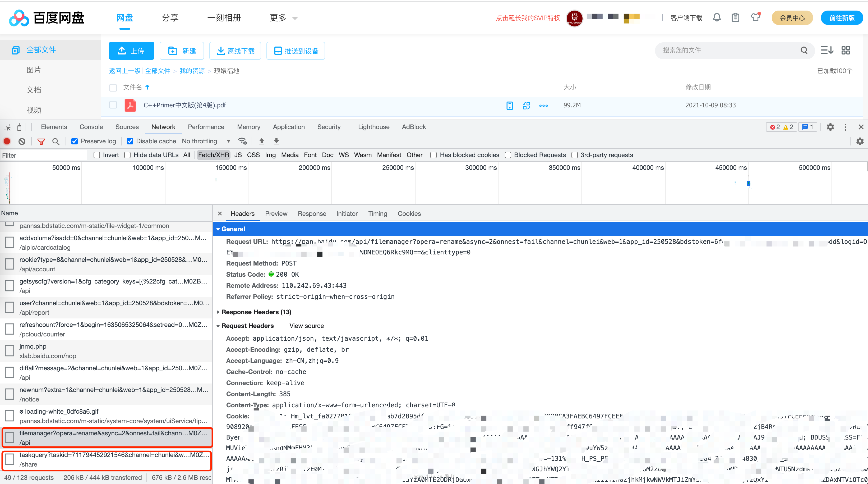Click the clear network log icon

(x=22, y=141)
